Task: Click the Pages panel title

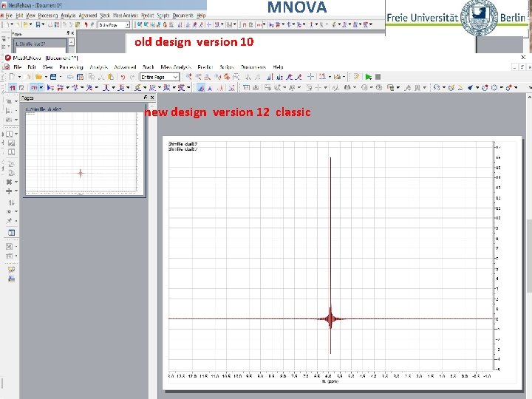Action: tap(27, 98)
